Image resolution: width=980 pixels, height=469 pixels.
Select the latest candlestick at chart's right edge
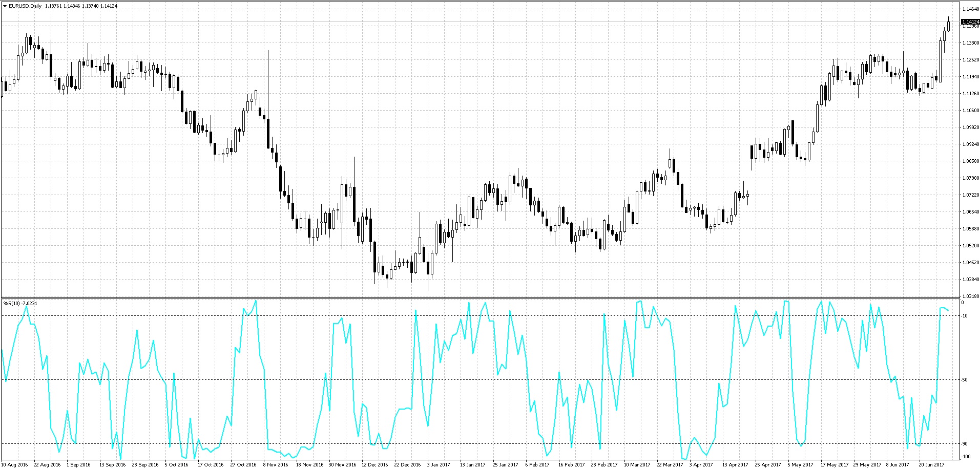pyautogui.click(x=948, y=24)
